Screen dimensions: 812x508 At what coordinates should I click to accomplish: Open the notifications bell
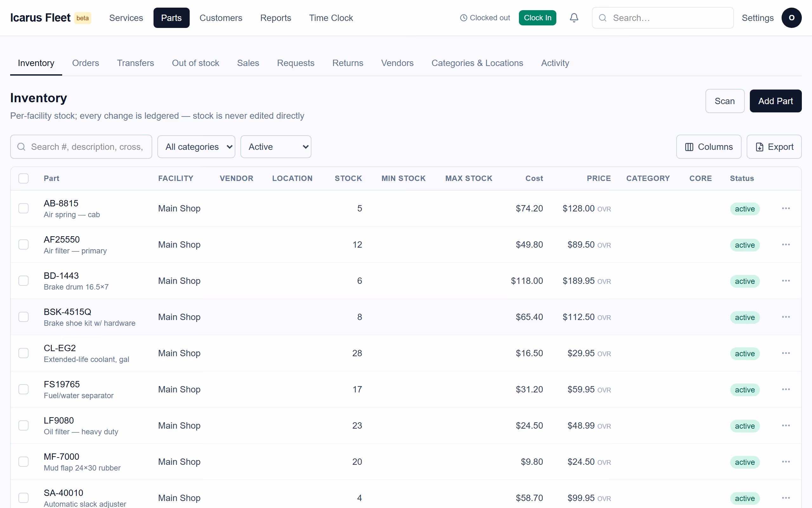(574, 18)
